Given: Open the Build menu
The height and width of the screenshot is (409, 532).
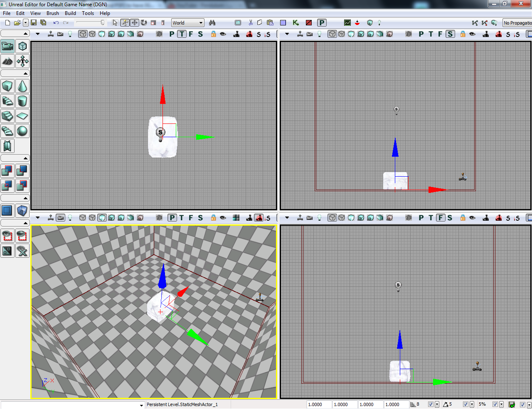Looking at the screenshot, I should coord(70,13).
